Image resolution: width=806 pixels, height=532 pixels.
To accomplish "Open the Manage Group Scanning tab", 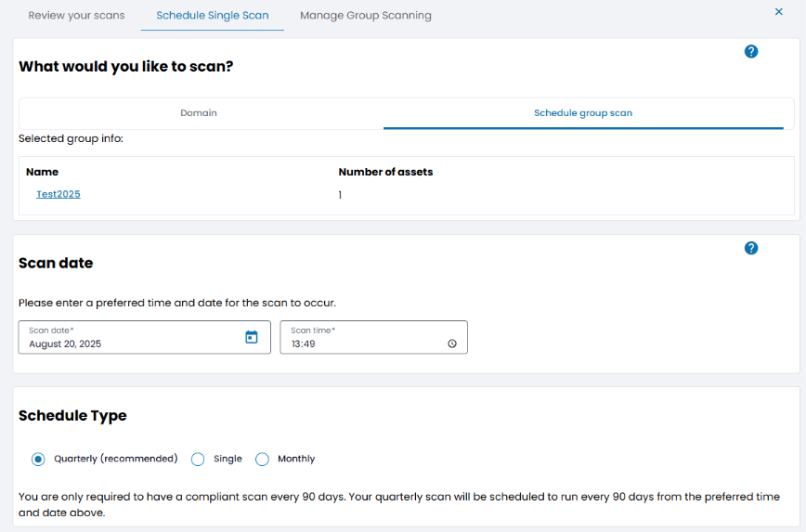I will coord(365,16).
